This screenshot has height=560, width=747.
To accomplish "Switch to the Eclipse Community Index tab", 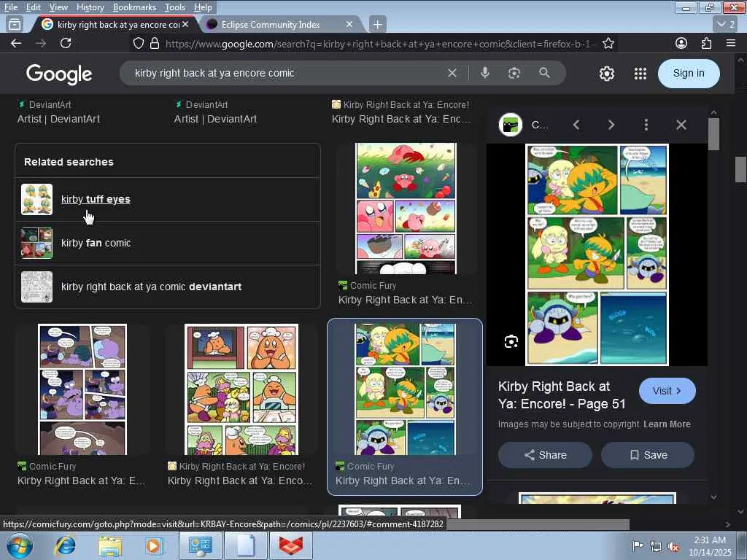I will point(270,24).
